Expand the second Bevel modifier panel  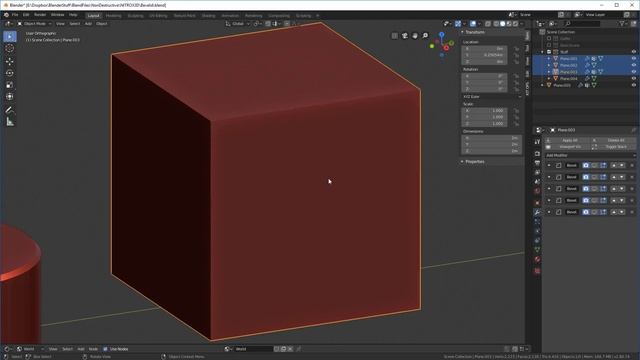549,177
